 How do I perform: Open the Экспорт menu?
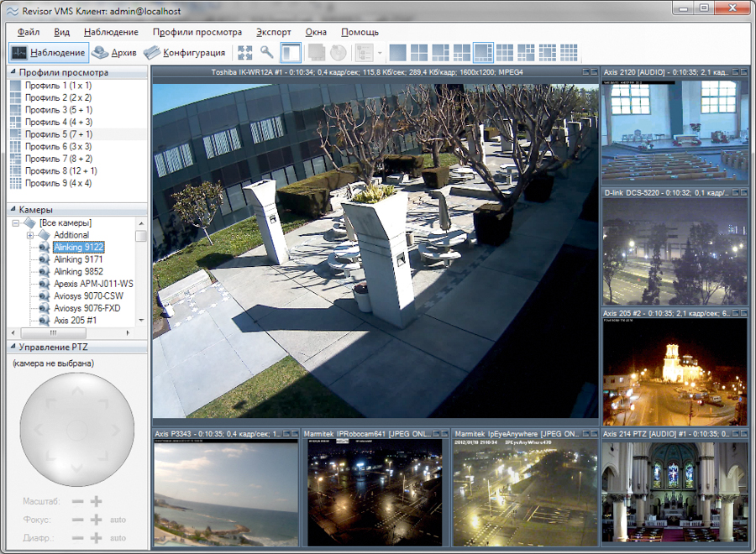click(x=273, y=32)
